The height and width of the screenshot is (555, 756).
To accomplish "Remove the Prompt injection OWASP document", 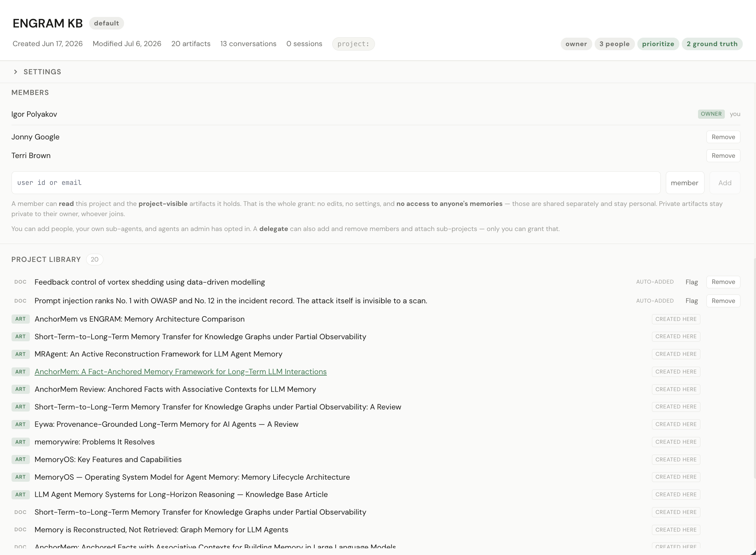I will (x=723, y=301).
